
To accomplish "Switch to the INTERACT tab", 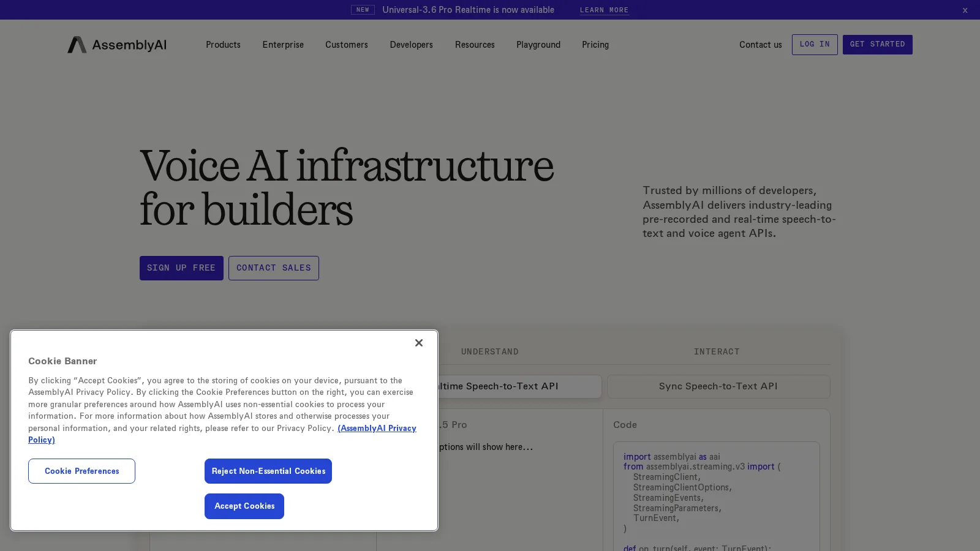I will click(x=717, y=351).
